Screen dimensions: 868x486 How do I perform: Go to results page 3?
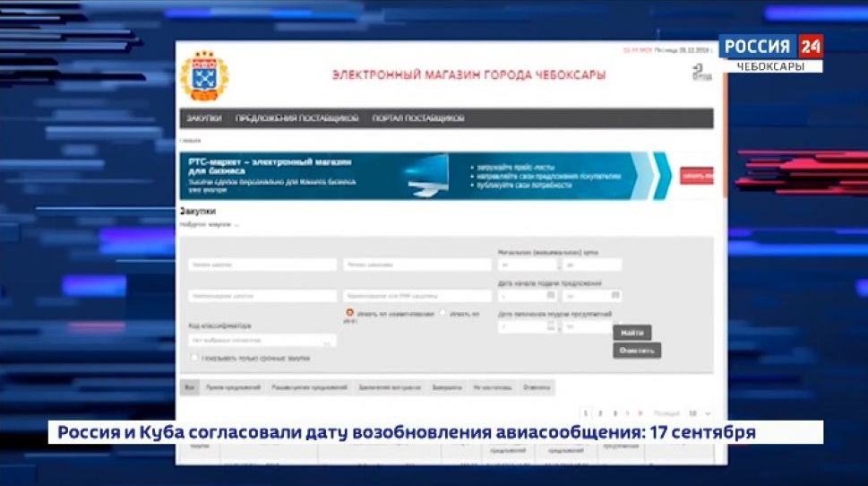(614, 413)
